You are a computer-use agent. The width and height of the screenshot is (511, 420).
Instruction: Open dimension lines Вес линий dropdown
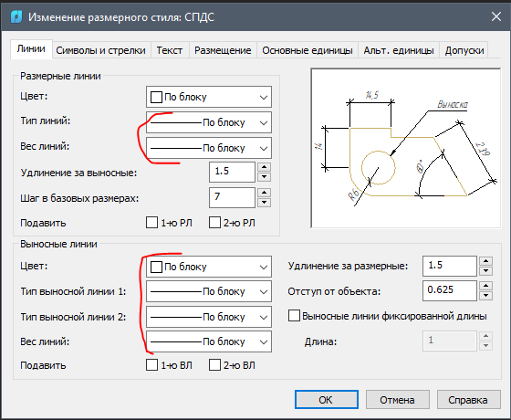point(209,148)
